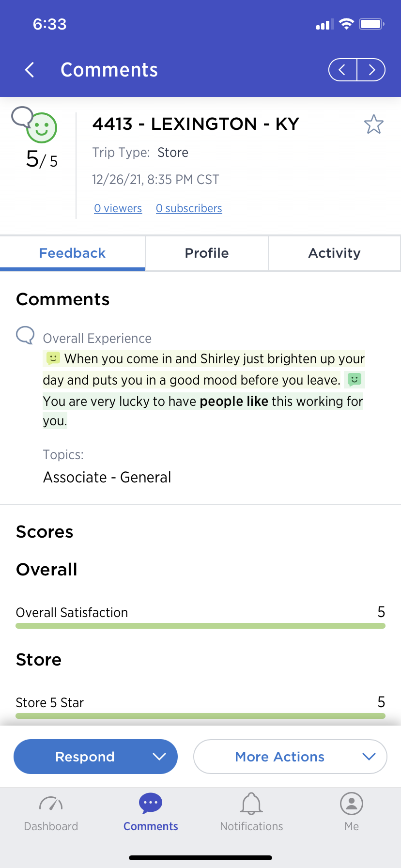Screen dimensions: 401x868
Task: Switch to the Feedback tab
Action: (x=72, y=253)
